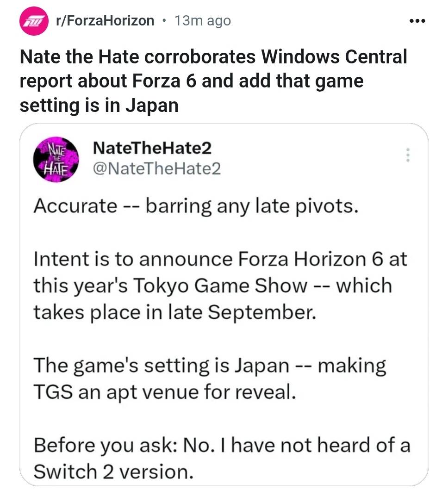This screenshot has height=490, width=448.
Task: Open the tweet's vertical three-dot menu
Action: point(408,155)
